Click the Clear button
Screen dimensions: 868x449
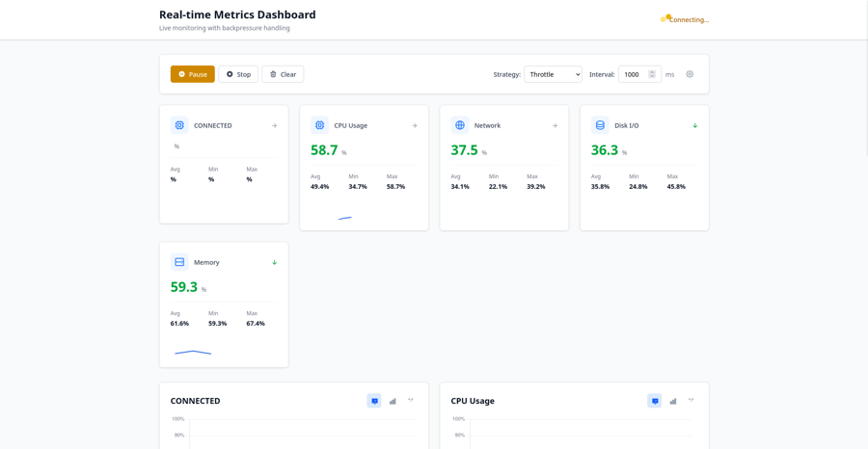pos(283,74)
